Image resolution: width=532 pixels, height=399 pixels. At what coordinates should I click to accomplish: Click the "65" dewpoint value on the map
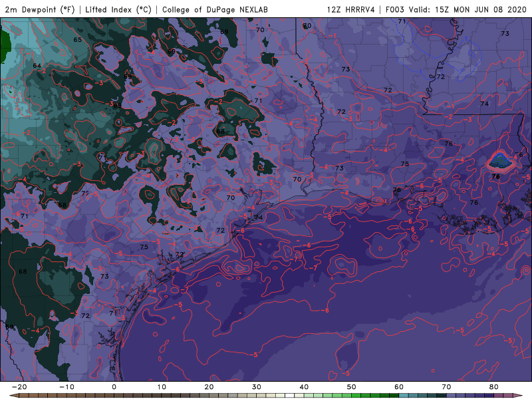(78, 40)
